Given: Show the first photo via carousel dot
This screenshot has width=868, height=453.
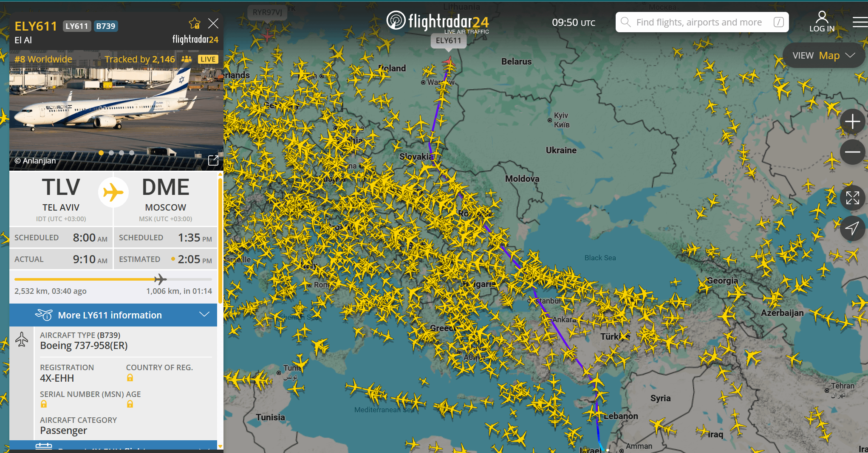Looking at the screenshot, I should pos(101,153).
